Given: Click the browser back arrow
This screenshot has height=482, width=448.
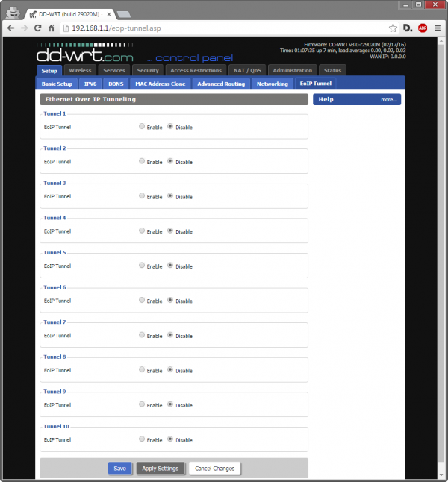Looking at the screenshot, I should 10,28.
